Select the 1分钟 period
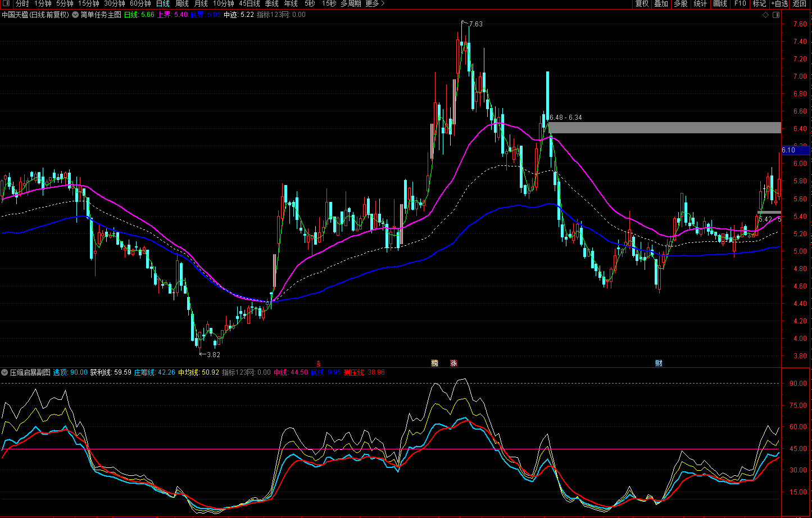 (x=43, y=3)
